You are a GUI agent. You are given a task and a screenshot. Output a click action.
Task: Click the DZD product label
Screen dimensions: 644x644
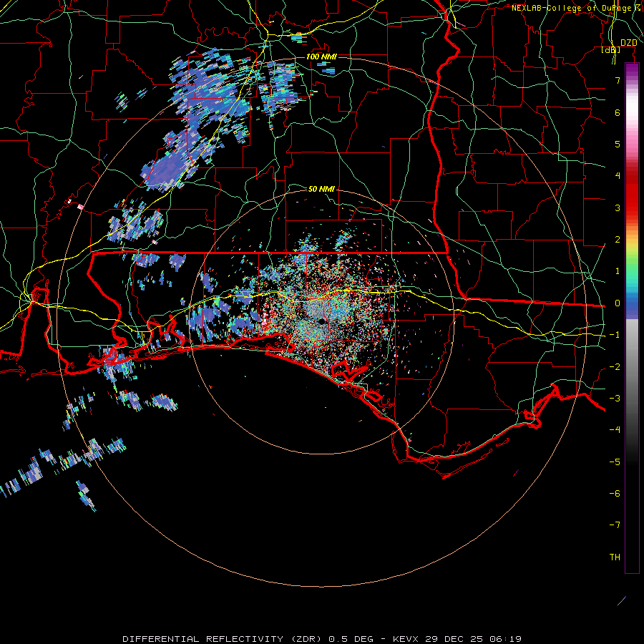click(629, 43)
